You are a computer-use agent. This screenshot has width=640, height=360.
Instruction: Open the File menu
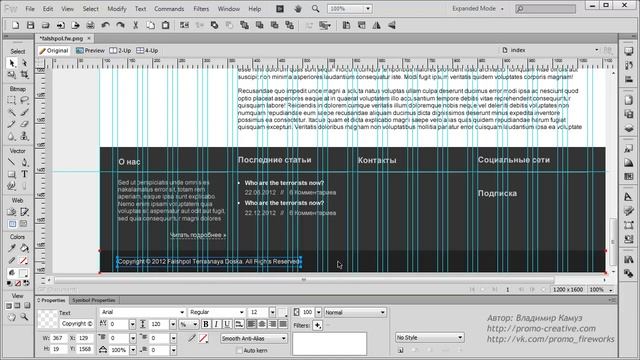click(x=30, y=9)
